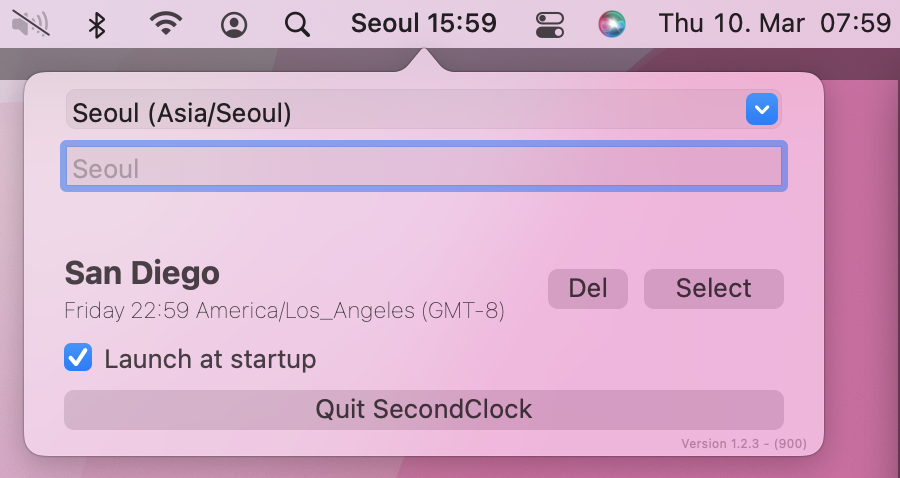Image resolution: width=900 pixels, height=478 pixels.
Task: Click the blue chevron dropdown arrow
Action: (762, 109)
